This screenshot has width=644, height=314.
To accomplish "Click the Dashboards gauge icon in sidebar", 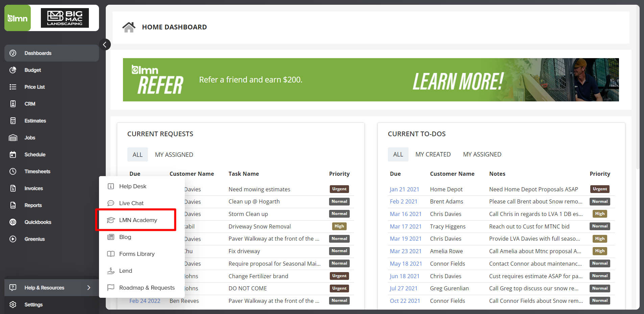I will pyautogui.click(x=13, y=53).
